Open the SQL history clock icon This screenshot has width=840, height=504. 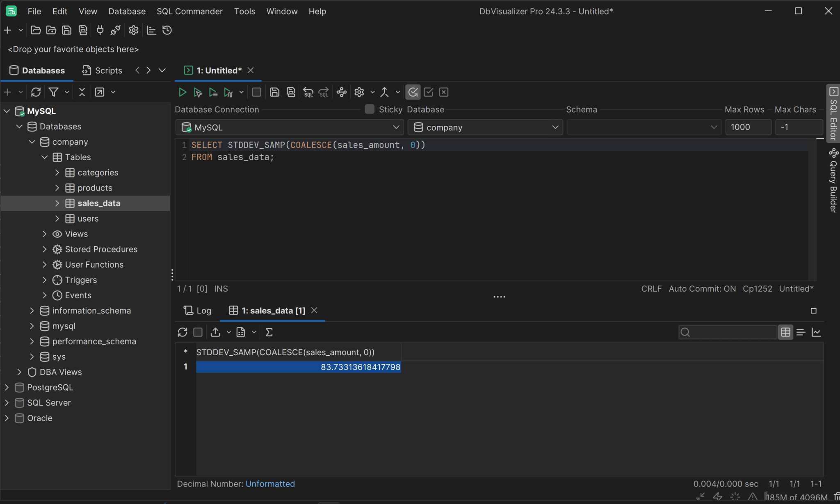click(167, 30)
